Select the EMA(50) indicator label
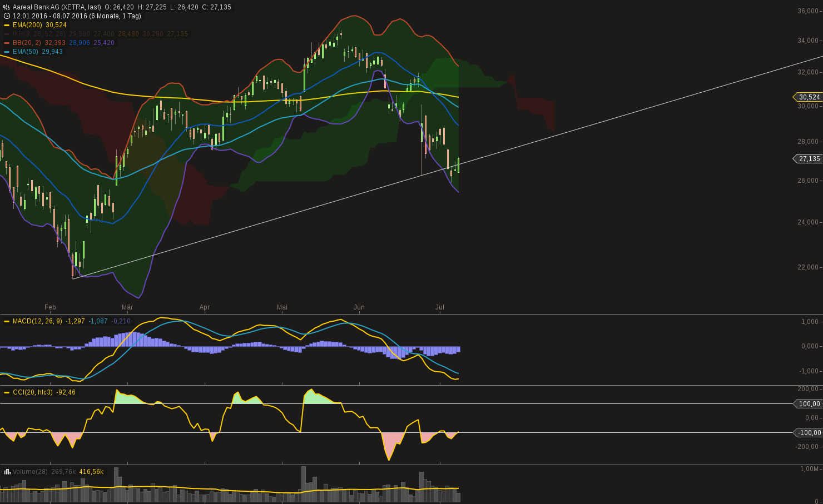Screen dimensions: 823x504 [x=26, y=52]
